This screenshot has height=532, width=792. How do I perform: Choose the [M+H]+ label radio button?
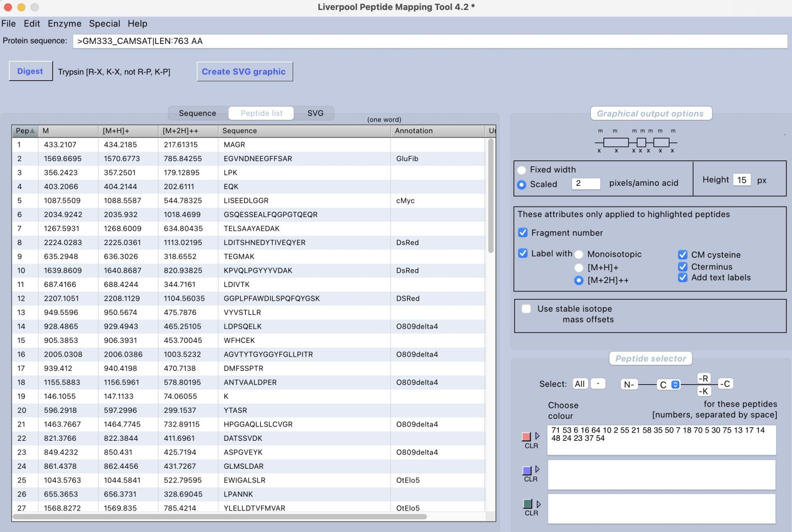(x=579, y=268)
